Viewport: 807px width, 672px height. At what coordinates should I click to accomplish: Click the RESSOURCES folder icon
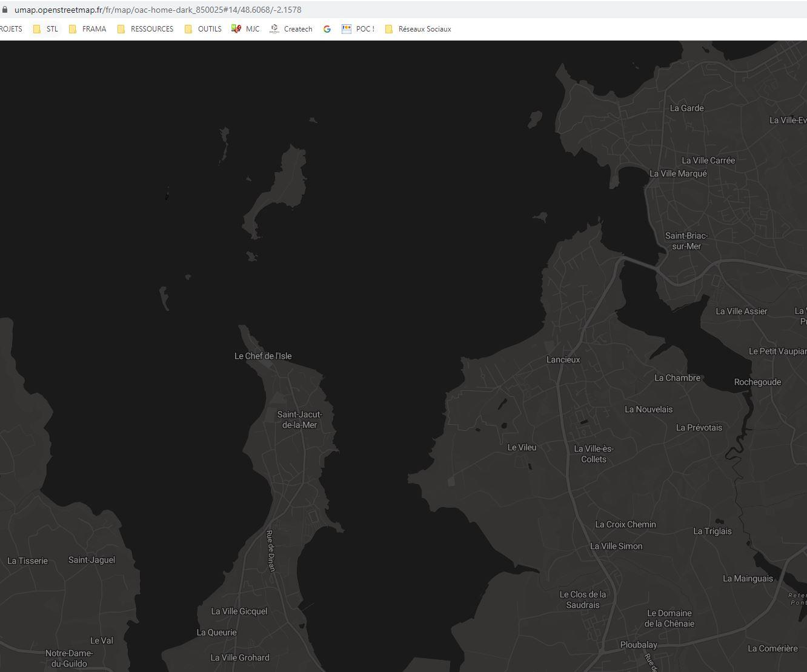[x=120, y=28]
